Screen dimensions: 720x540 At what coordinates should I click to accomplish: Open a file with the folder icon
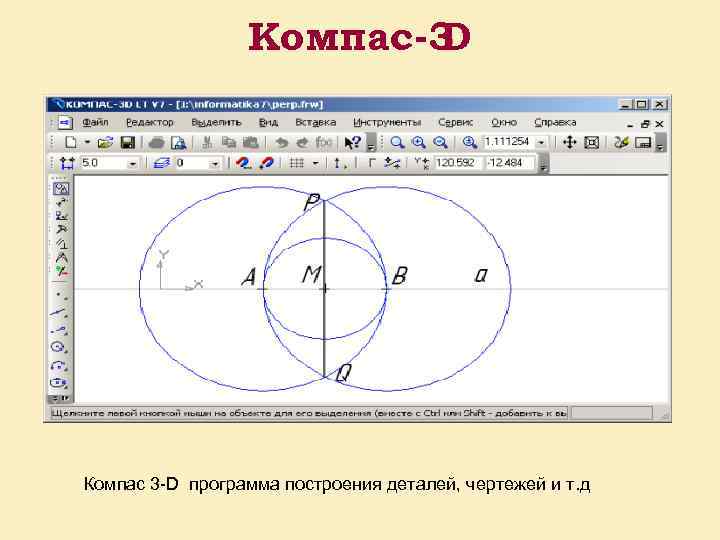pos(105,142)
